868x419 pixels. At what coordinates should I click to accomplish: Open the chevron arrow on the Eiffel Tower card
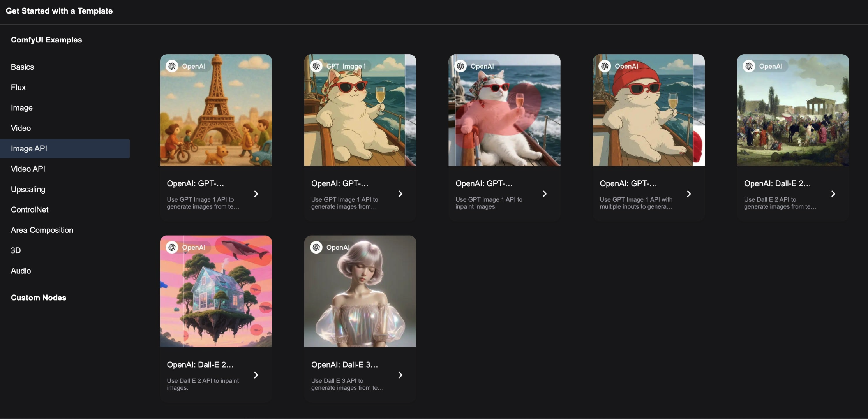pos(256,194)
